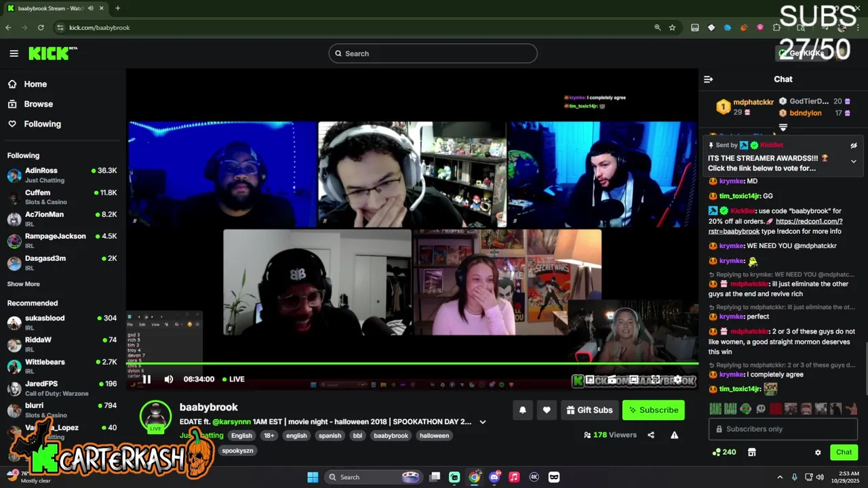This screenshot has height=488, width=868.
Task: Click the Kick search field
Action: click(433, 54)
